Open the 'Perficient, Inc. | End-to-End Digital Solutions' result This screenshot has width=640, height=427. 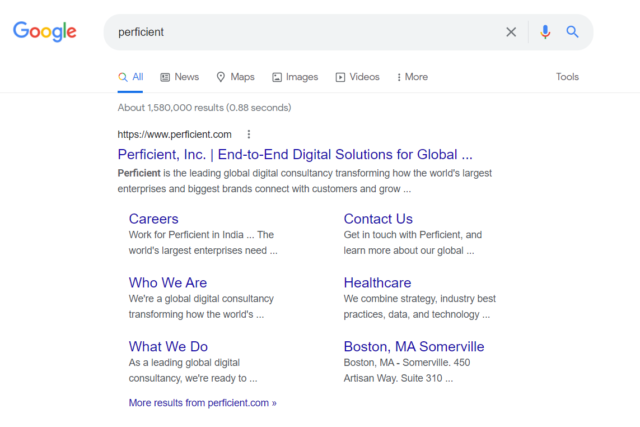pyautogui.click(x=295, y=154)
